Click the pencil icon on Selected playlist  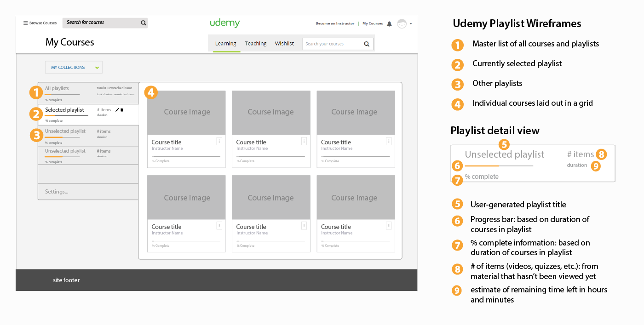[x=117, y=110]
